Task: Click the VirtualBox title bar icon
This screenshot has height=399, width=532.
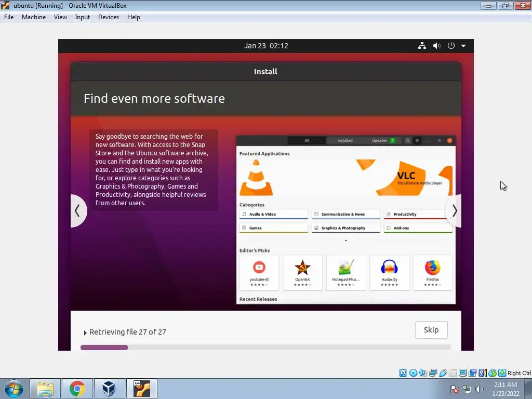Action: (5, 5)
